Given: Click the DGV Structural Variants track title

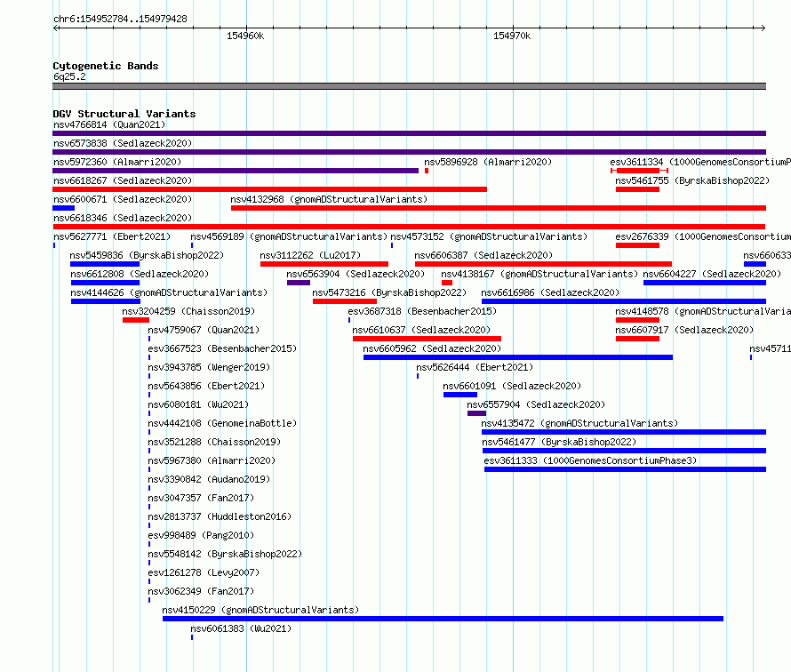Looking at the screenshot, I should click(124, 114).
